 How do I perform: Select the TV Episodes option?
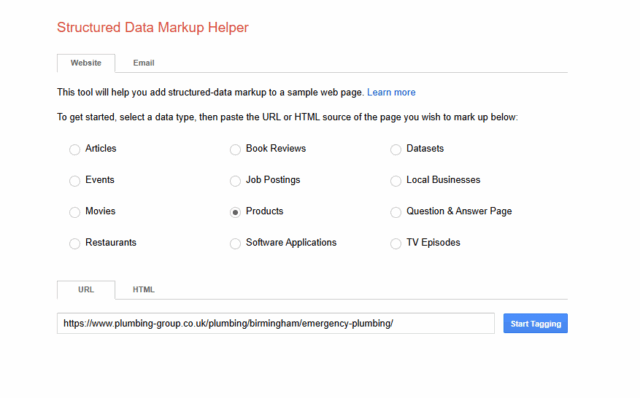click(x=396, y=244)
